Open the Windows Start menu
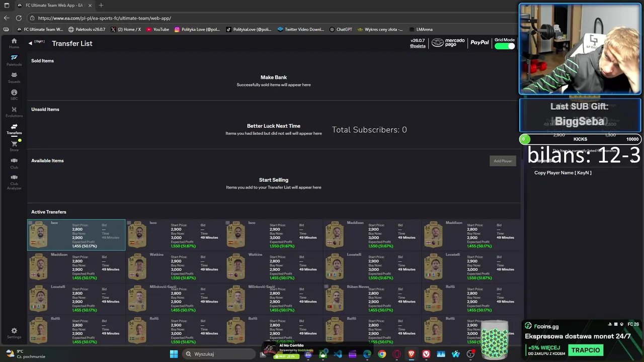The width and height of the screenshot is (644, 362). point(174,354)
